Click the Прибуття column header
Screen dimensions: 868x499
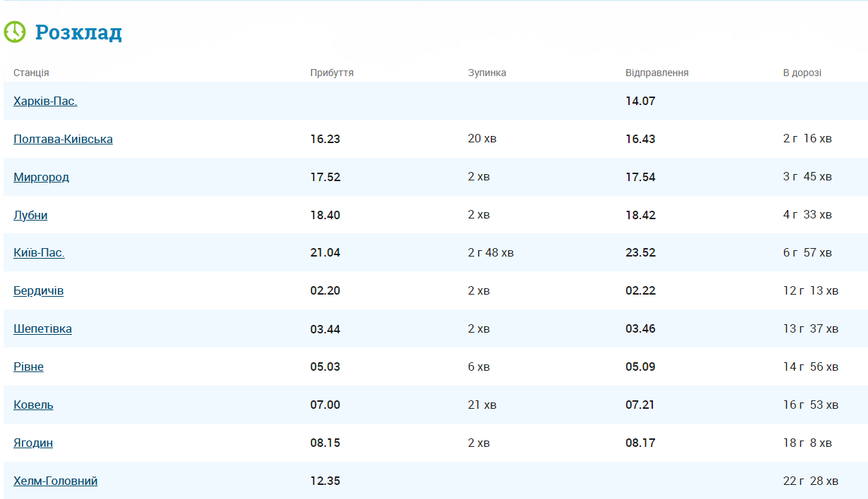(331, 73)
